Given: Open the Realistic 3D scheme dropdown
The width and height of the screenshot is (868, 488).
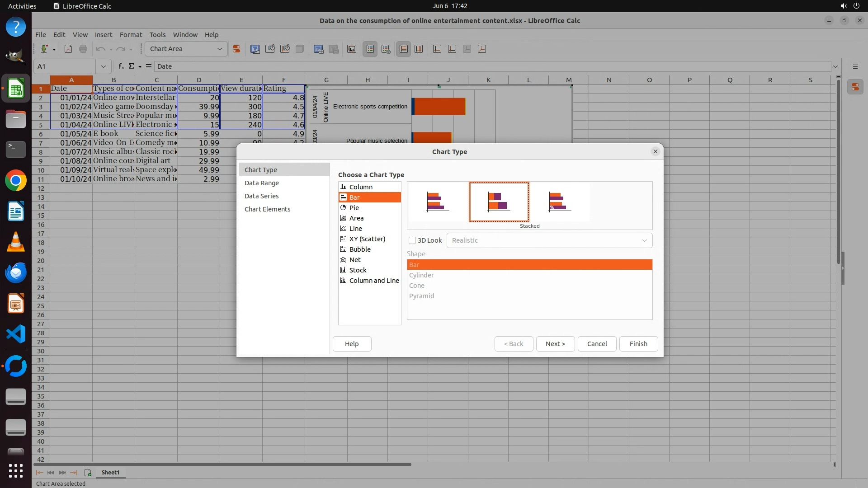Looking at the screenshot, I should coord(644,240).
